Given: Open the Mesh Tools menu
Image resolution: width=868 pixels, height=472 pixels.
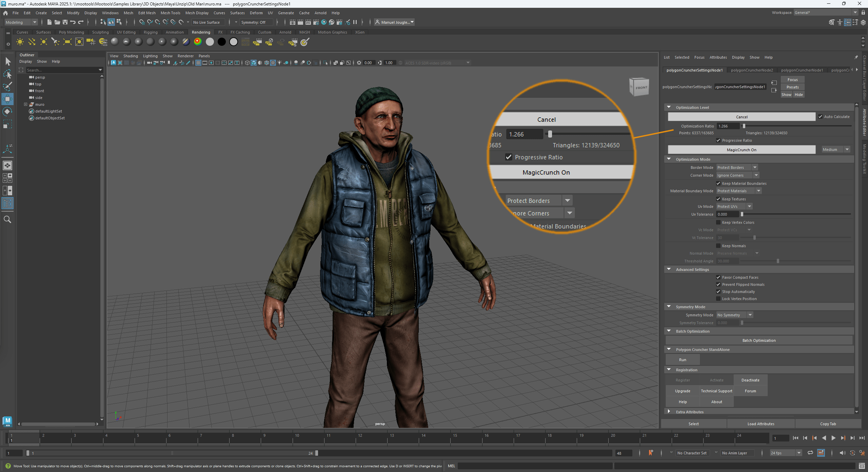Looking at the screenshot, I should (170, 13).
